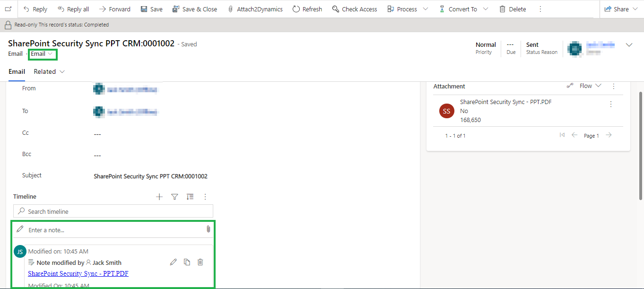Toggle timeline more commands via ellipsis

tap(205, 196)
